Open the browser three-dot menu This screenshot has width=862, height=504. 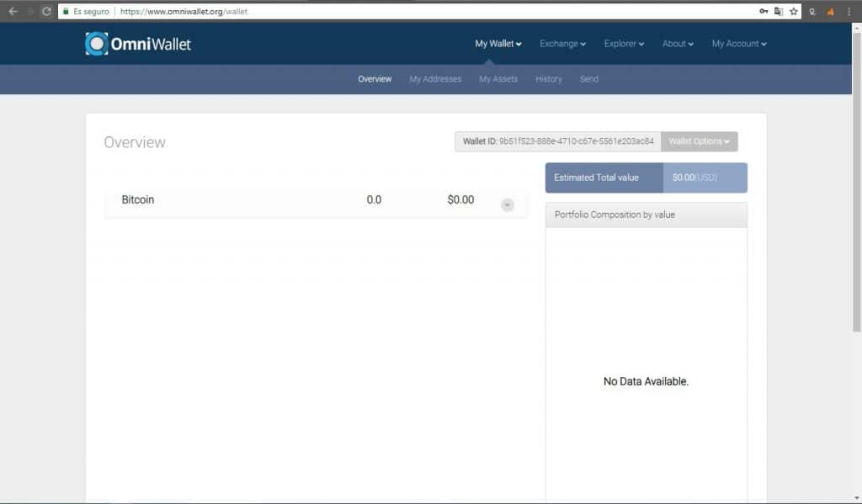pyautogui.click(x=849, y=11)
